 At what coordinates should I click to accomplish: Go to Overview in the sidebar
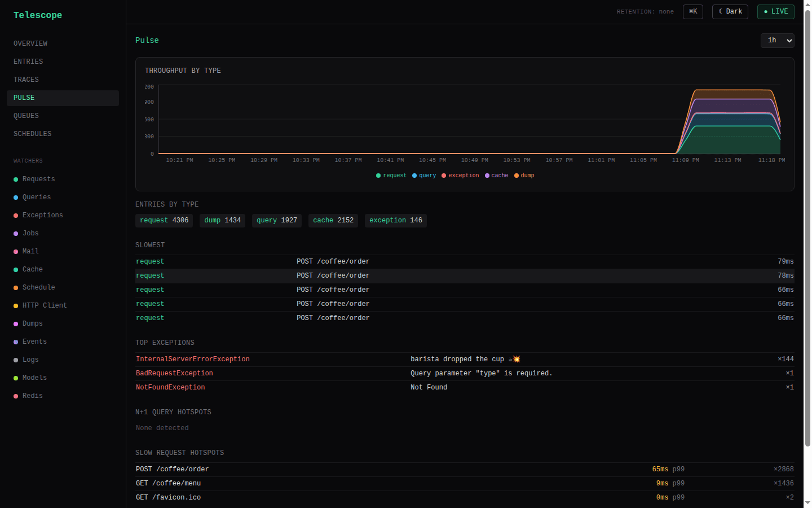[x=63, y=43]
